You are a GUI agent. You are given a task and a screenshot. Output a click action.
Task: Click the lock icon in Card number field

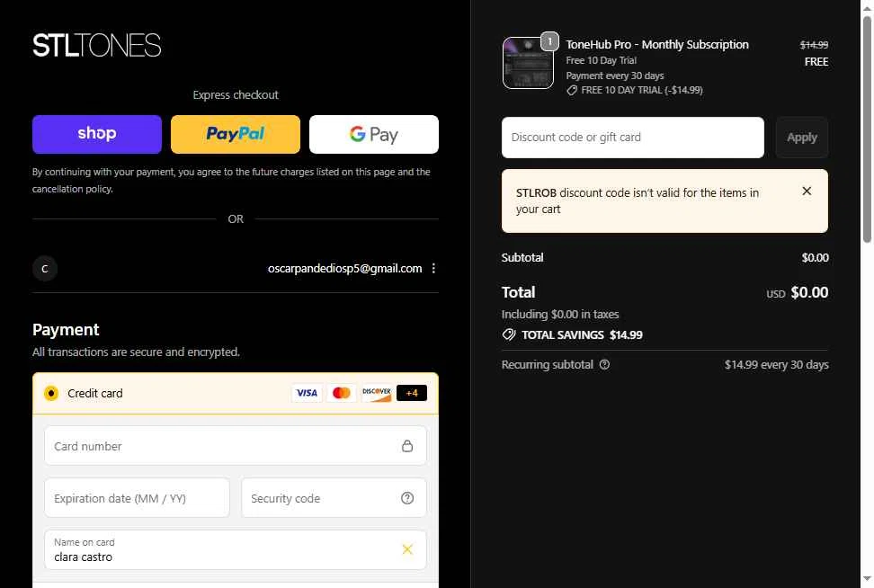pos(407,446)
